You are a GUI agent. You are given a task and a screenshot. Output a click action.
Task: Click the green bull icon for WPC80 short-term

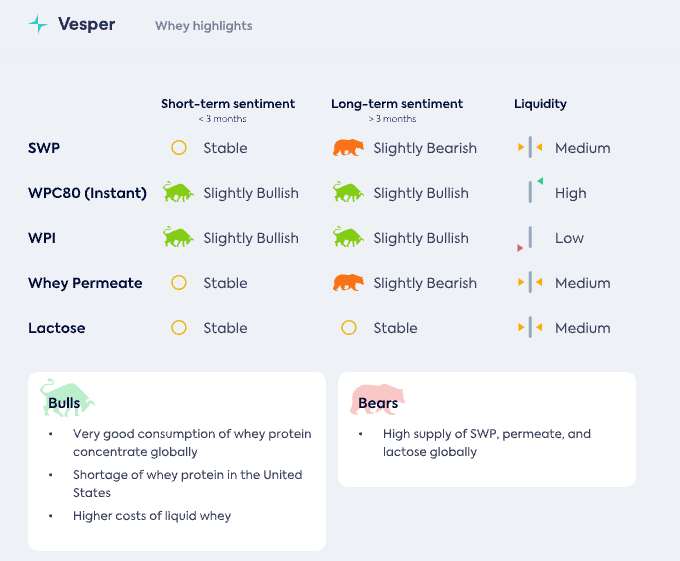click(x=178, y=193)
